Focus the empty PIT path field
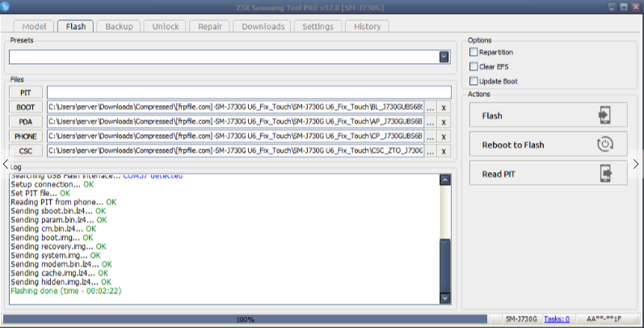This screenshot has width=644, height=328. 249,92
